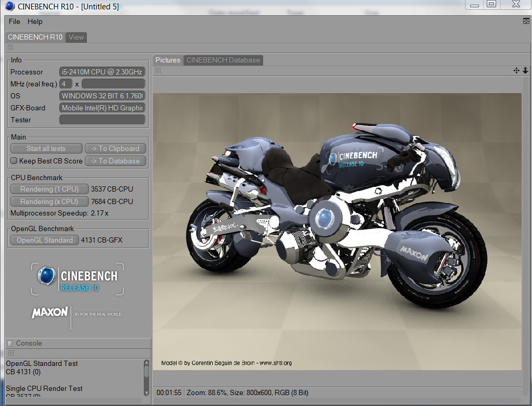Run the Rendering (x CPU) test
Viewport: 532px width, 406px height.
click(49, 201)
